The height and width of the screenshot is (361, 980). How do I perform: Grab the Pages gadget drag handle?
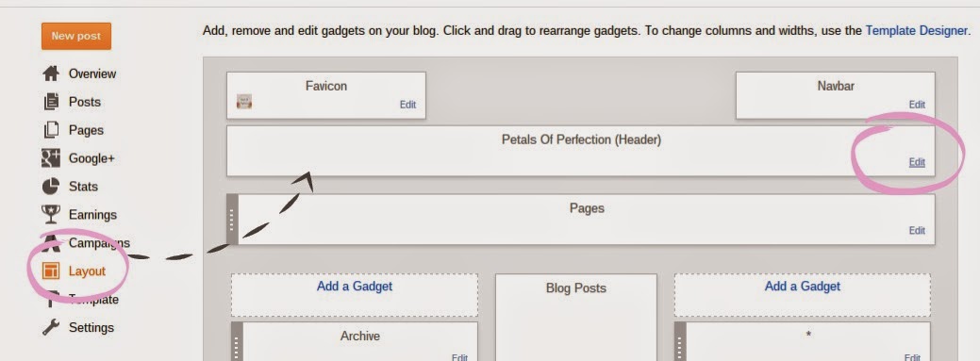(232, 220)
